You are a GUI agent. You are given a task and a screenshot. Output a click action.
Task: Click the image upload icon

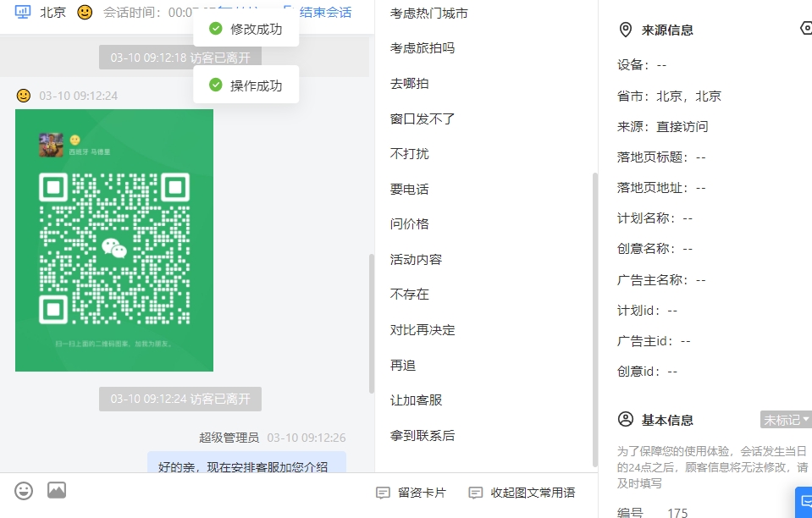click(x=57, y=490)
